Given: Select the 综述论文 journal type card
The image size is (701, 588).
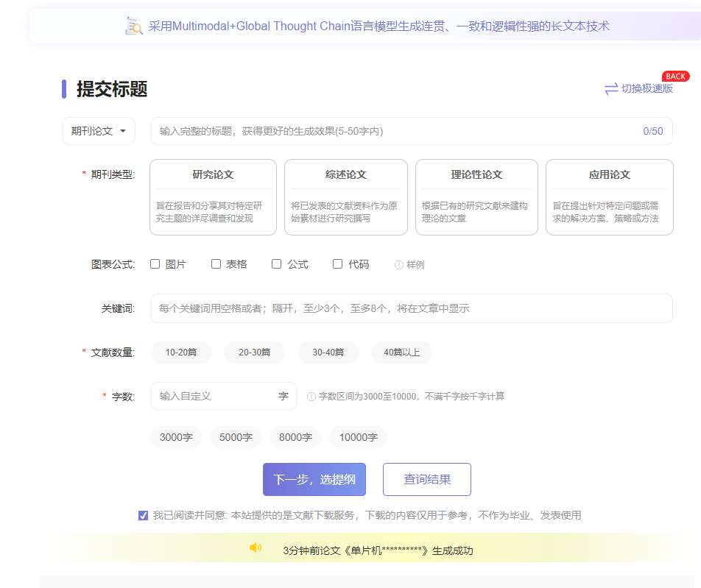Looking at the screenshot, I should click(346, 197).
